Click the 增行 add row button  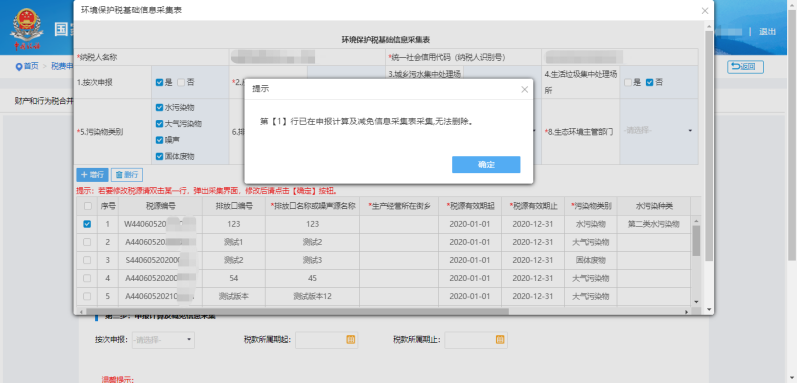pos(92,175)
